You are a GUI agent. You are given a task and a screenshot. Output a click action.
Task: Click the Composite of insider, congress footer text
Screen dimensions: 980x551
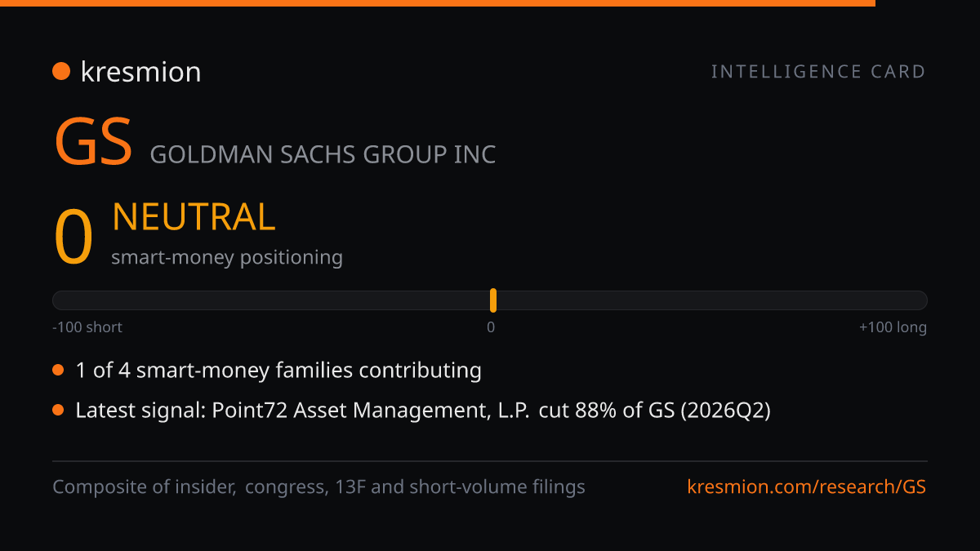pyautogui.click(x=319, y=487)
